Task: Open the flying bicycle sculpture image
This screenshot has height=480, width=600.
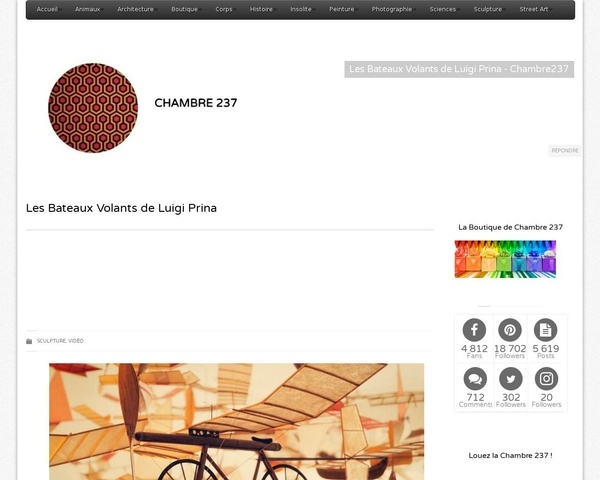Action: point(236,421)
